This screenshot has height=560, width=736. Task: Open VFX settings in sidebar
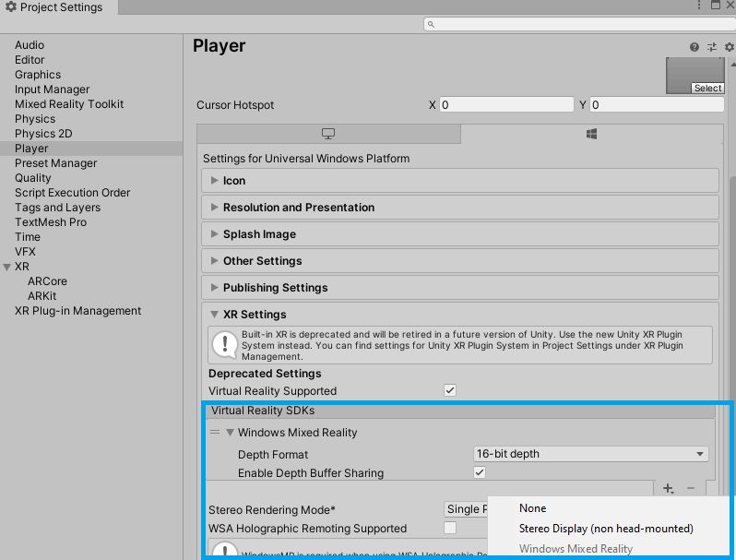point(25,252)
